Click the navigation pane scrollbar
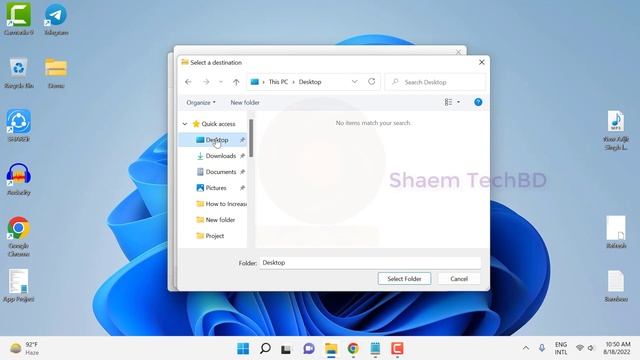Viewport: 640px width, 360px height. point(251,138)
